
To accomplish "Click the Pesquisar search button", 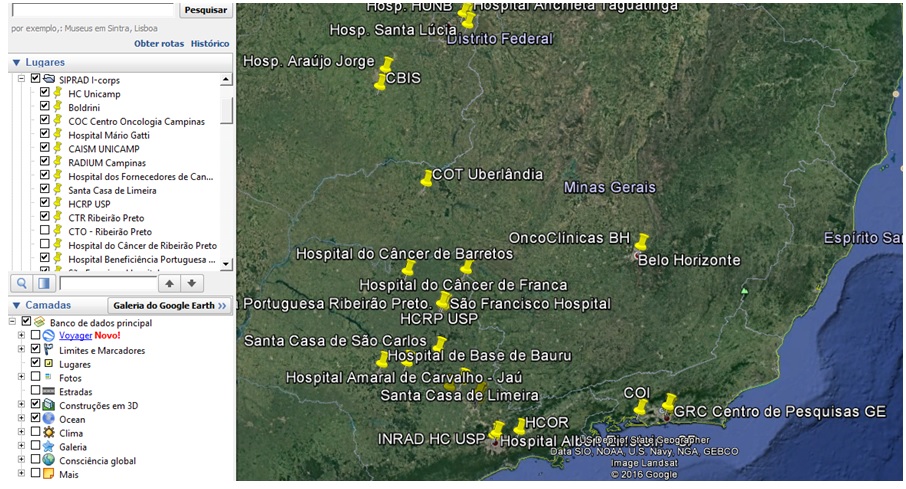I will coord(206,10).
